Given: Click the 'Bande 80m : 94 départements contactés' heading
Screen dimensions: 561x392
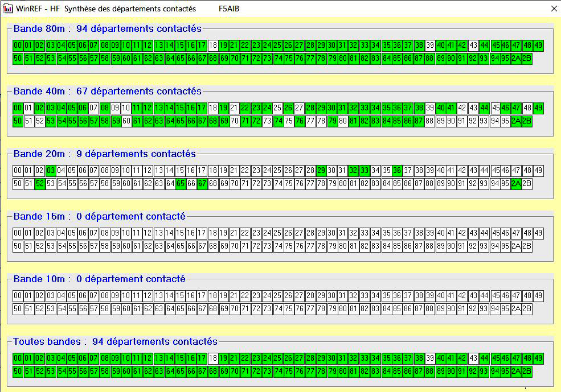Looking at the screenshot, I should pos(107,28).
